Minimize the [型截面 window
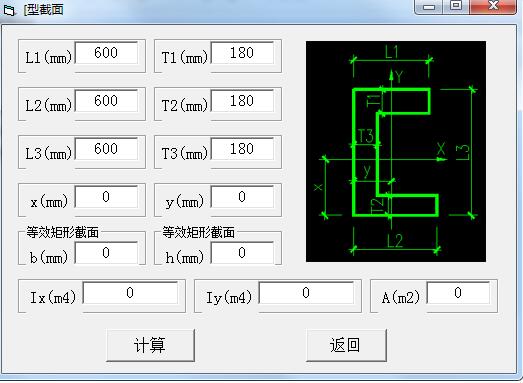This screenshot has width=523, height=383. pos(429,6)
